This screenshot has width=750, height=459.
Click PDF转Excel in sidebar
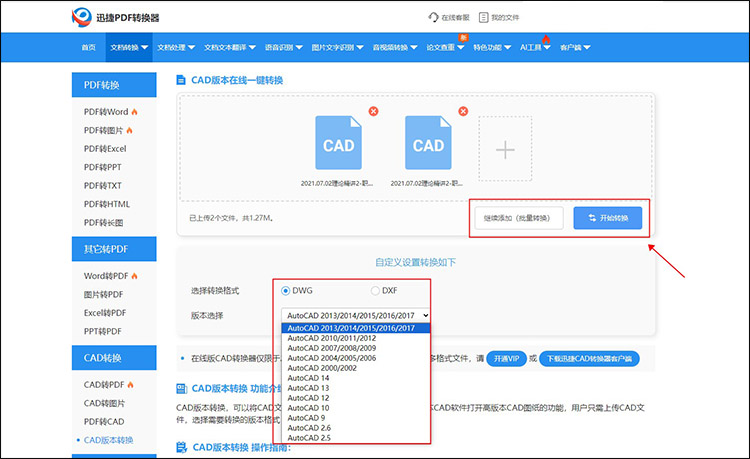[x=105, y=149]
